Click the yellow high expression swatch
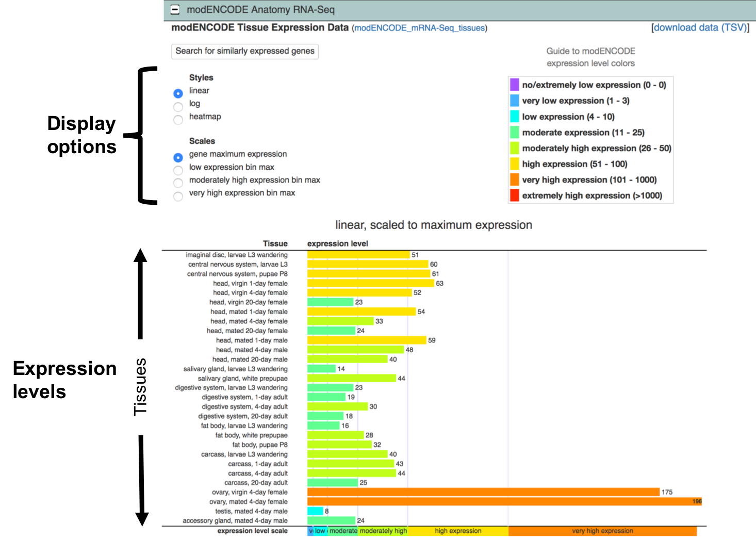The image size is (756, 540). pyautogui.click(x=514, y=163)
